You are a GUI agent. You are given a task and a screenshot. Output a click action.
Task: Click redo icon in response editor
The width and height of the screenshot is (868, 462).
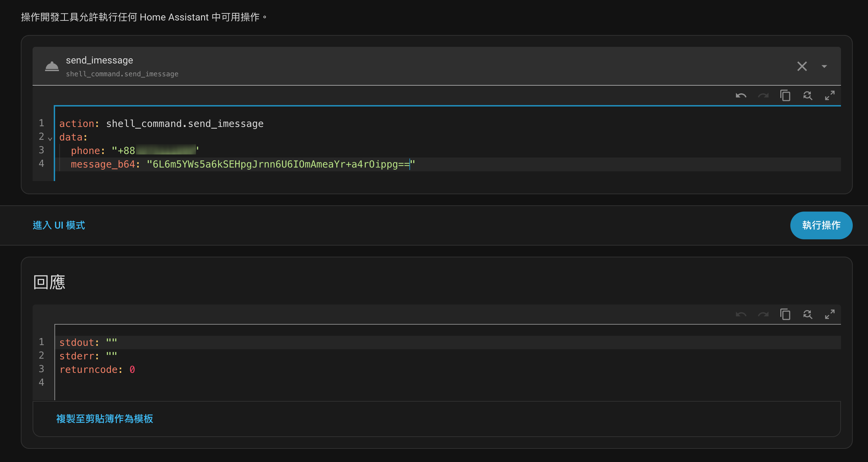point(763,314)
